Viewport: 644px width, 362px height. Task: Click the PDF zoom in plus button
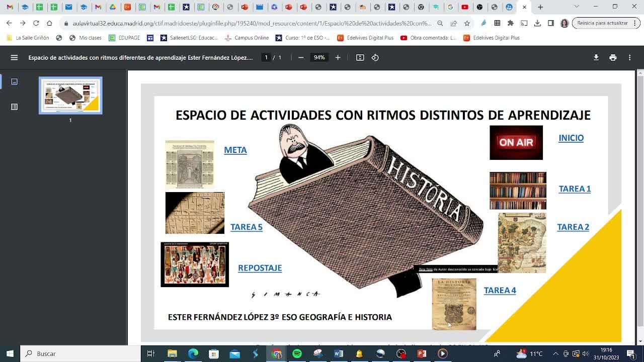click(x=338, y=57)
